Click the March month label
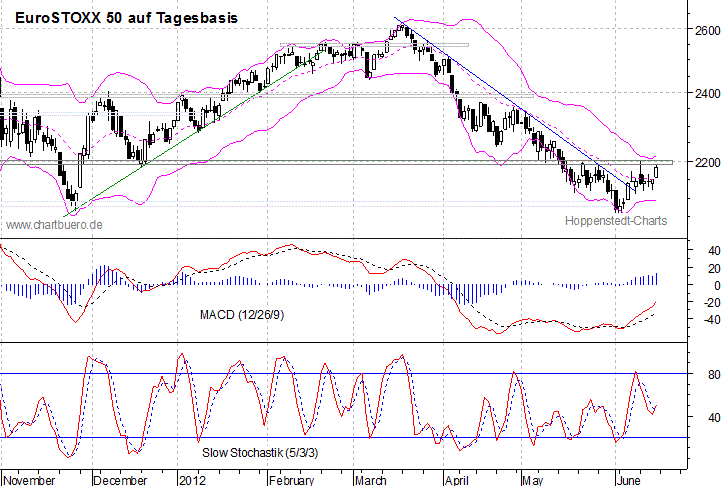 click(371, 480)
